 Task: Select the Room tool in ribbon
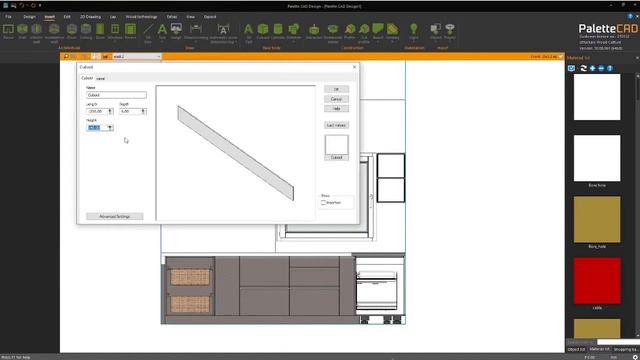pos(8,31)
